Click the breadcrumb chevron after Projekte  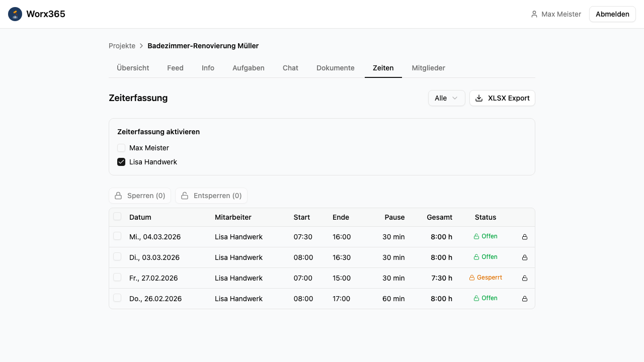coord(141,46)
